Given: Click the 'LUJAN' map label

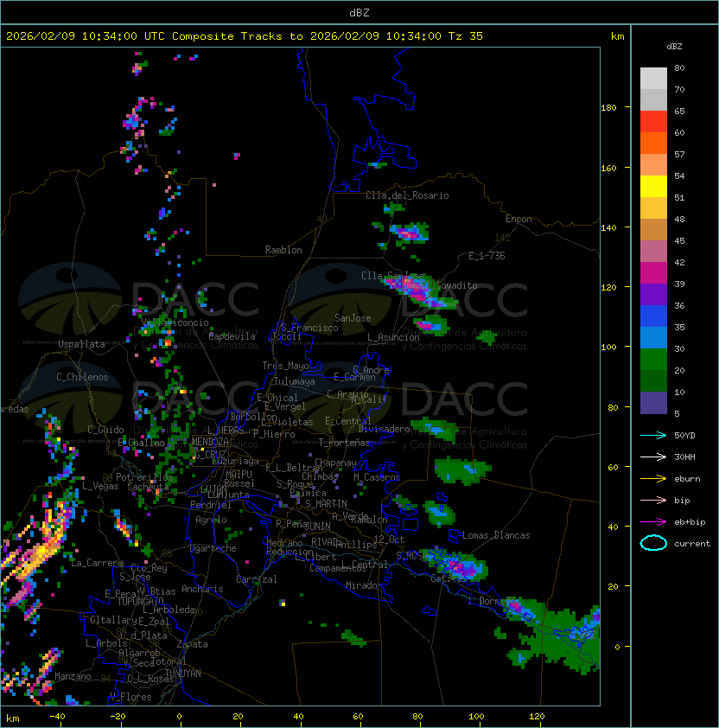Looking at the screenshot, I should click(214, 489).
